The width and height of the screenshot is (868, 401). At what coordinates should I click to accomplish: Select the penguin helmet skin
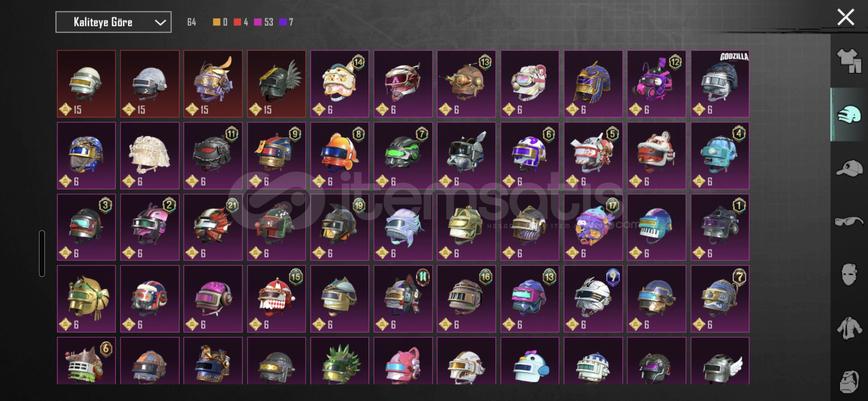click(530, 361)
